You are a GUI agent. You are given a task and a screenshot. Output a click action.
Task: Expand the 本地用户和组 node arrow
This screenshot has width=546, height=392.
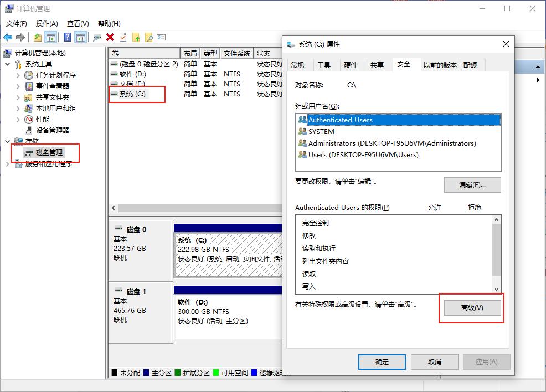pyautogui.click(x=18, y=109)
